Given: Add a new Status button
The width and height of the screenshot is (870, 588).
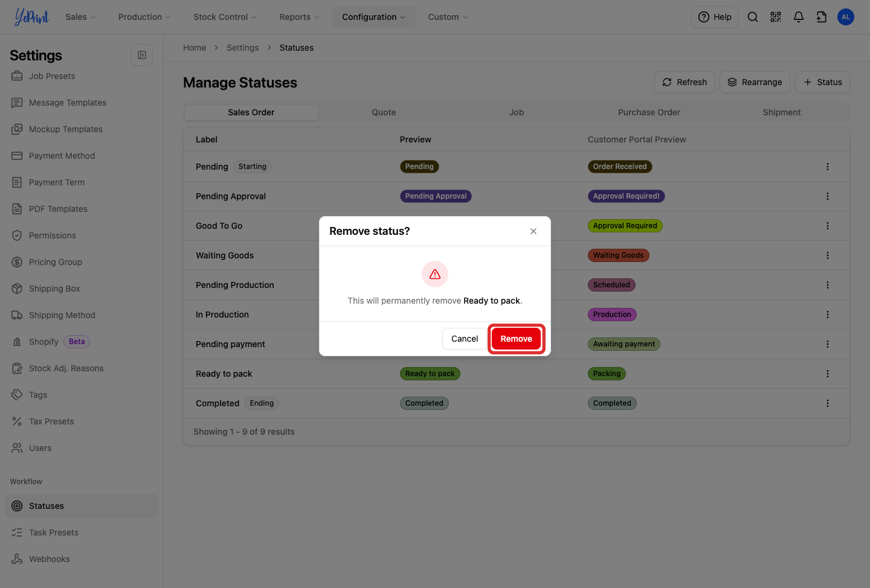Looking at the screenshot, I should tap(822, 82).
